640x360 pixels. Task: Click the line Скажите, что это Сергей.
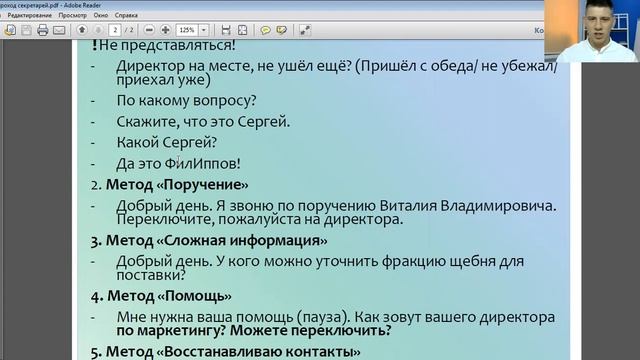(x=203, y=122)
